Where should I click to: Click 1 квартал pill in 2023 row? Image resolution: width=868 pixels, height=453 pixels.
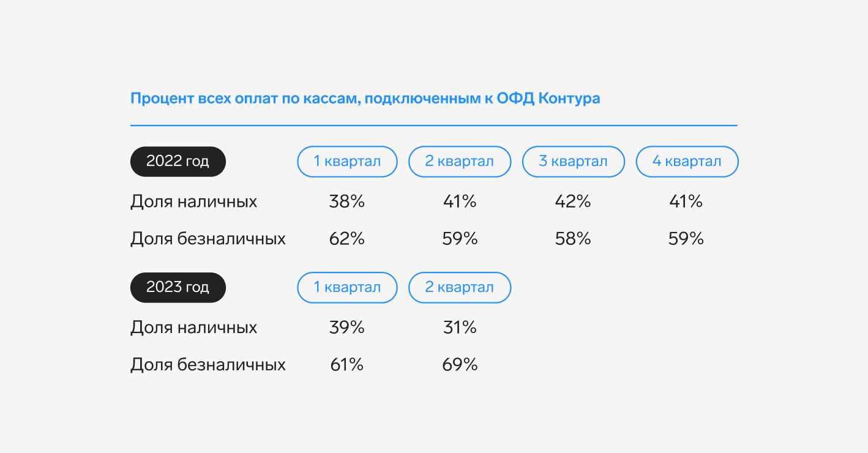point(347,288)
